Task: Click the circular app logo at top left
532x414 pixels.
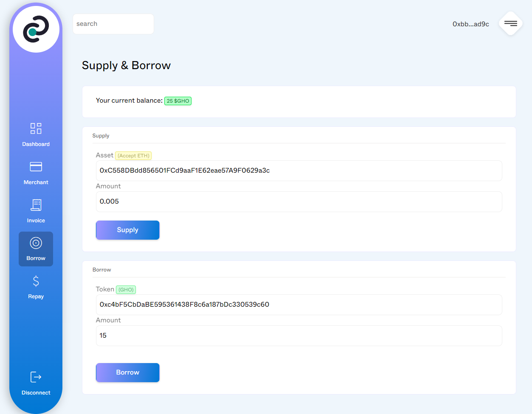Action: click(36, 29)
